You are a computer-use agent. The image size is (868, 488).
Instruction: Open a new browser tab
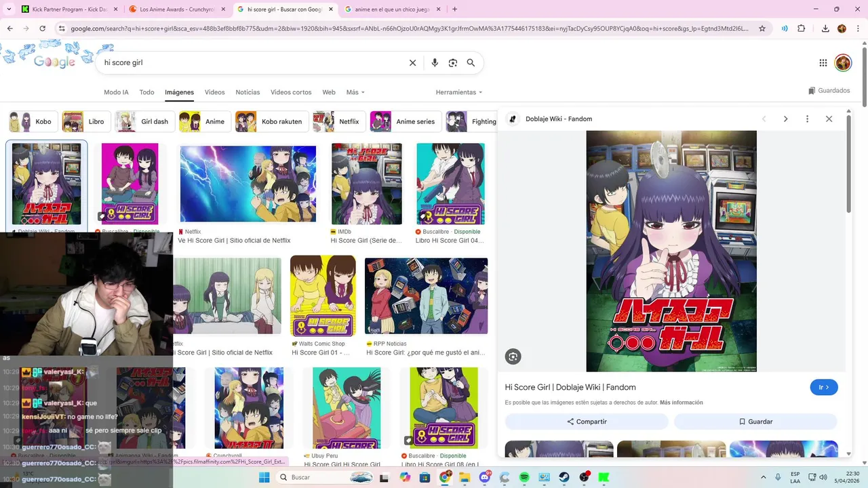[454, 9]
